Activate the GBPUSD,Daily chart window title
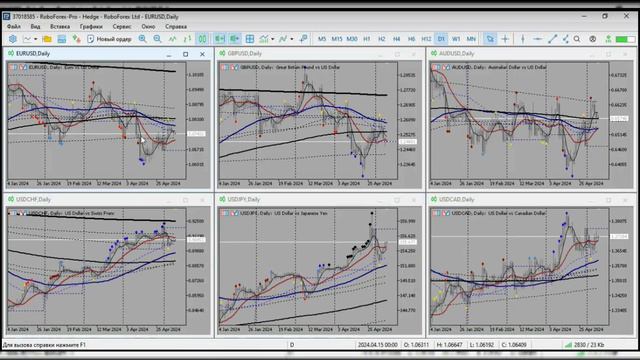640x360 pixels. 245,53
